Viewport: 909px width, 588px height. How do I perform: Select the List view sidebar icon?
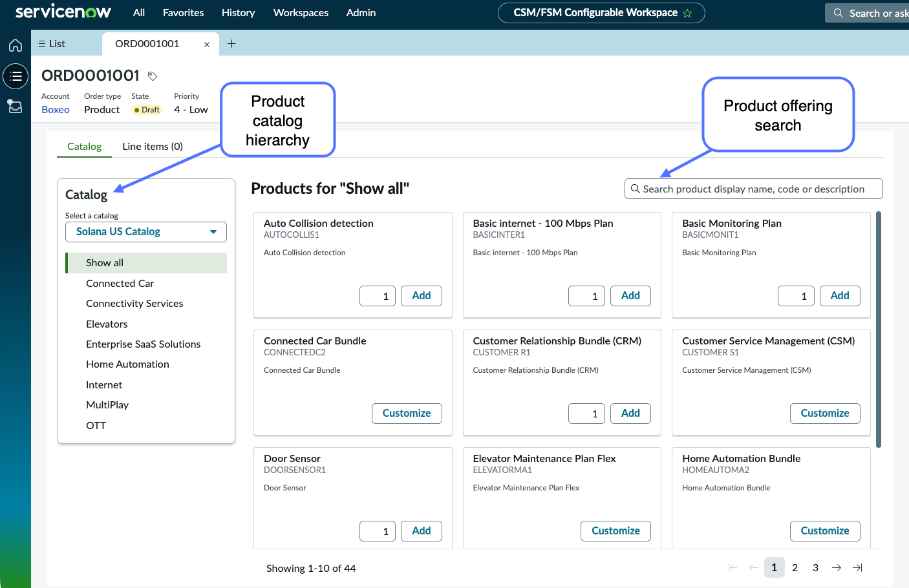[x=16, y=76]
